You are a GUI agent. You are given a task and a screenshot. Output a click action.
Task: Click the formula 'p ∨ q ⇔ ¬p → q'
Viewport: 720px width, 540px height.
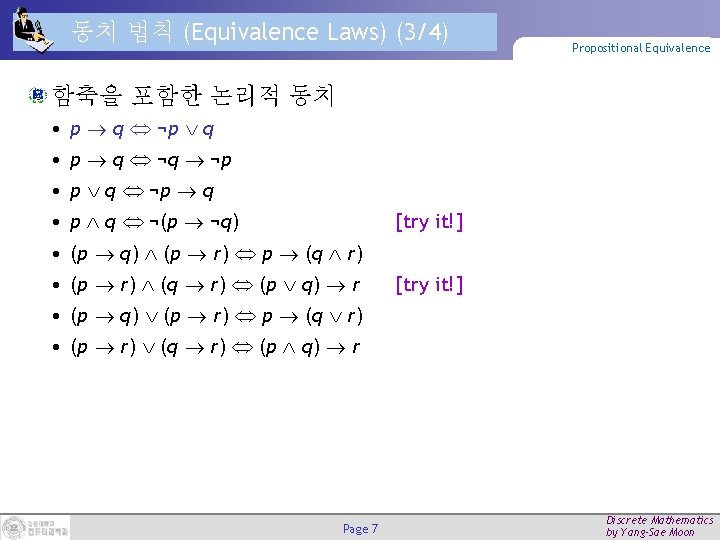pos(141,192)
